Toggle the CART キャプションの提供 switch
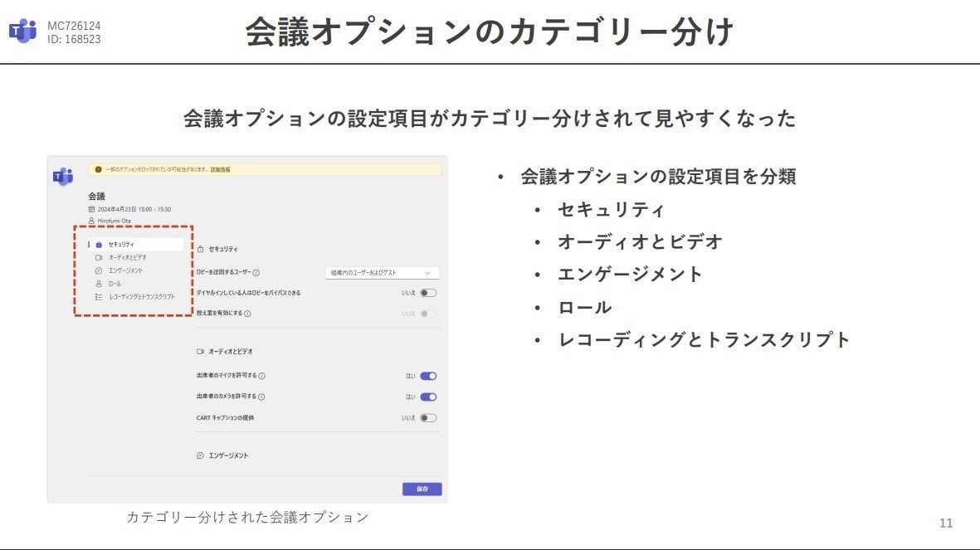 click(428, 418)
